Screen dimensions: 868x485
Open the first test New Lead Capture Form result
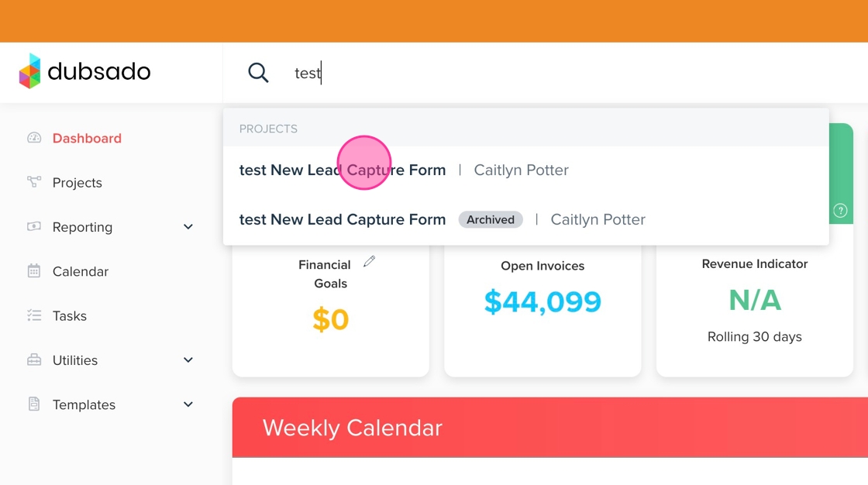pyautogui.click(x=343, y=170)
